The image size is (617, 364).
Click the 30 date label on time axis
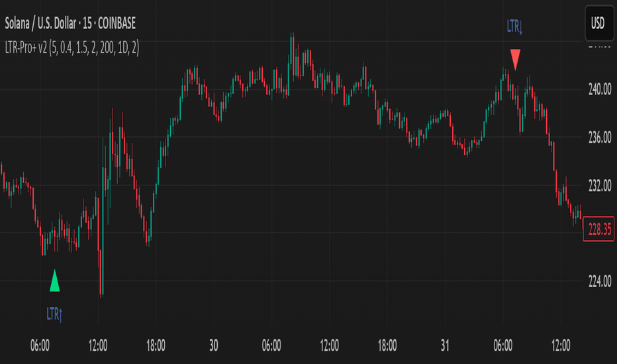click(213, 345)
